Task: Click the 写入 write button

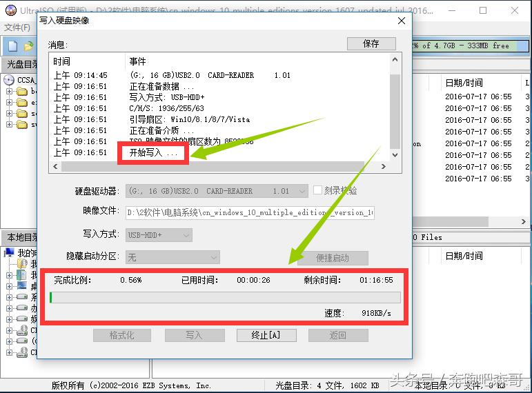Action: 195,335
